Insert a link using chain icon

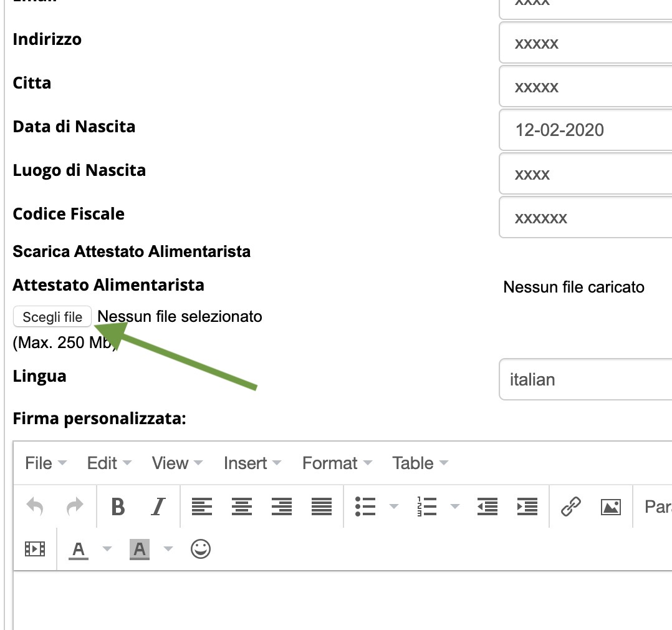tap(571, 506)
